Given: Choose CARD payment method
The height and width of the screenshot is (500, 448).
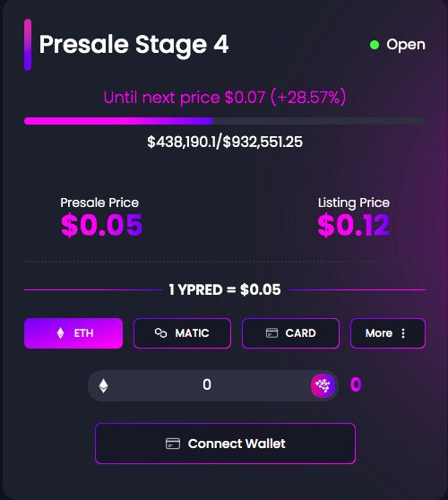Looking at the screenshot, I should tap(290, 333).
